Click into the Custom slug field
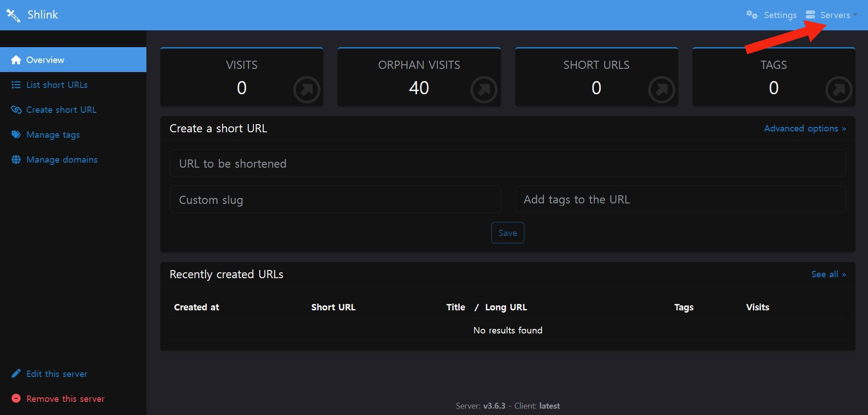Viewport: 868px width, 415px height. click(335, 200)
